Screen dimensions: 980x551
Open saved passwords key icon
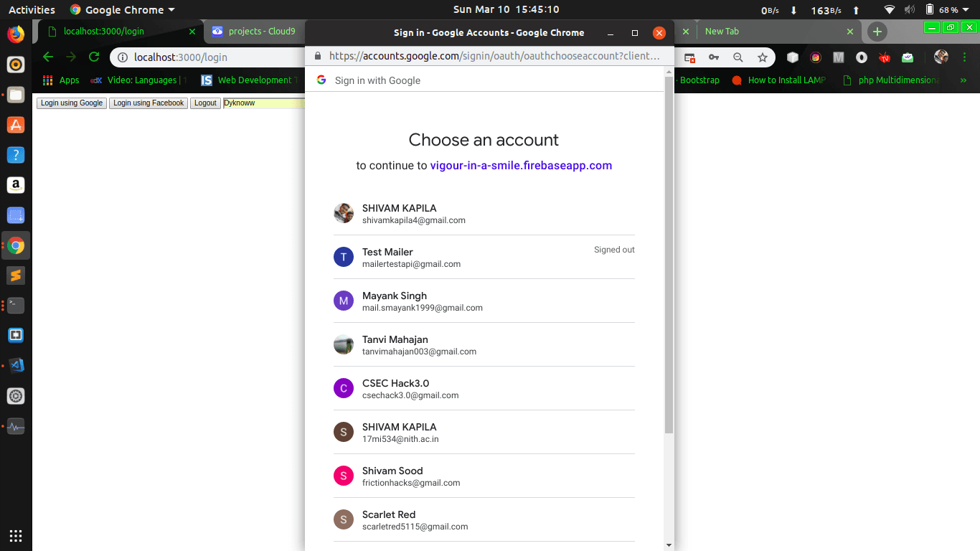(x=714, y=57)
